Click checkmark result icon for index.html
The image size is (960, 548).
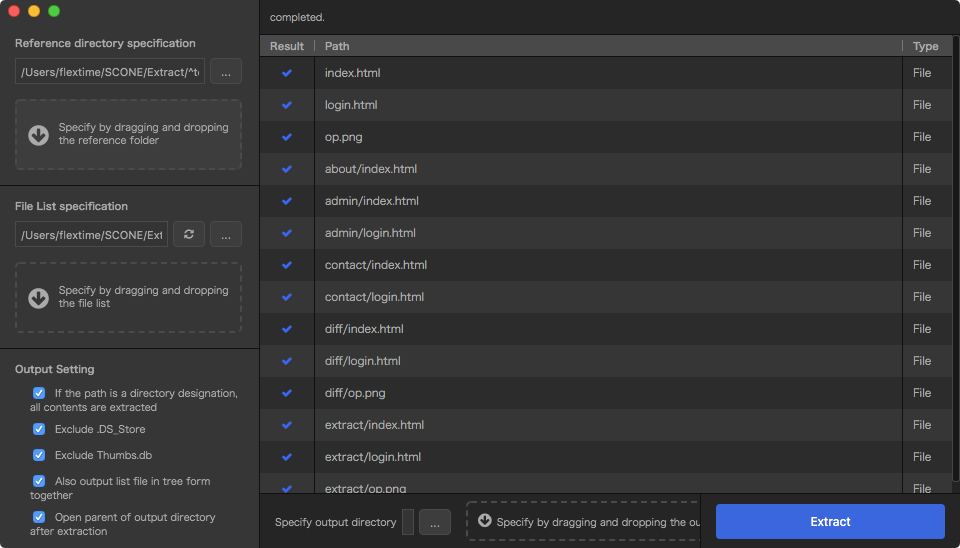287,73
